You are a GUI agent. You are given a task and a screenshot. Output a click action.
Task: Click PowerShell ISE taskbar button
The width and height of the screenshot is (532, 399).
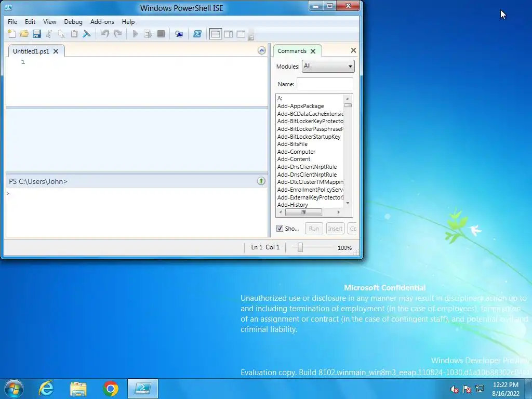[x=143, y=389]
